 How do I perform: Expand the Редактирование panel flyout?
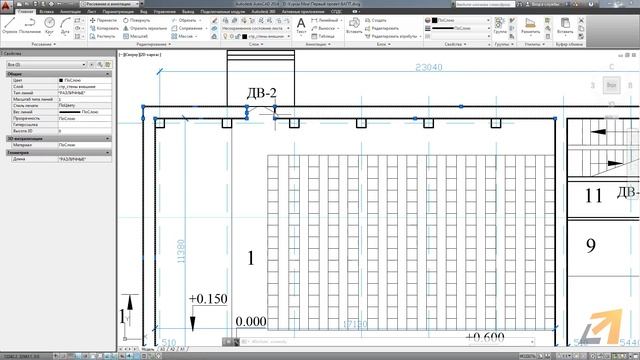[154, 44]
